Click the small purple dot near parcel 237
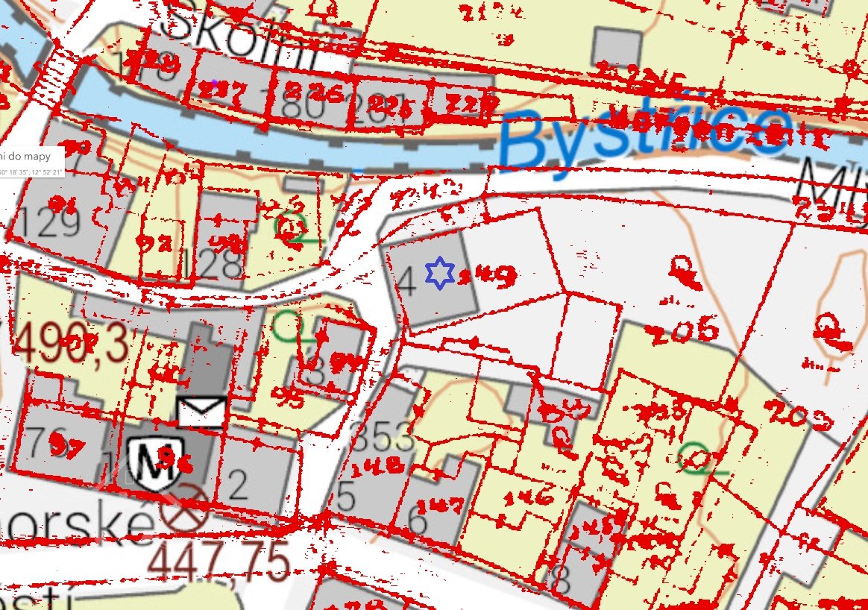The height and width of the screenshot is (610, 868). 215,83
